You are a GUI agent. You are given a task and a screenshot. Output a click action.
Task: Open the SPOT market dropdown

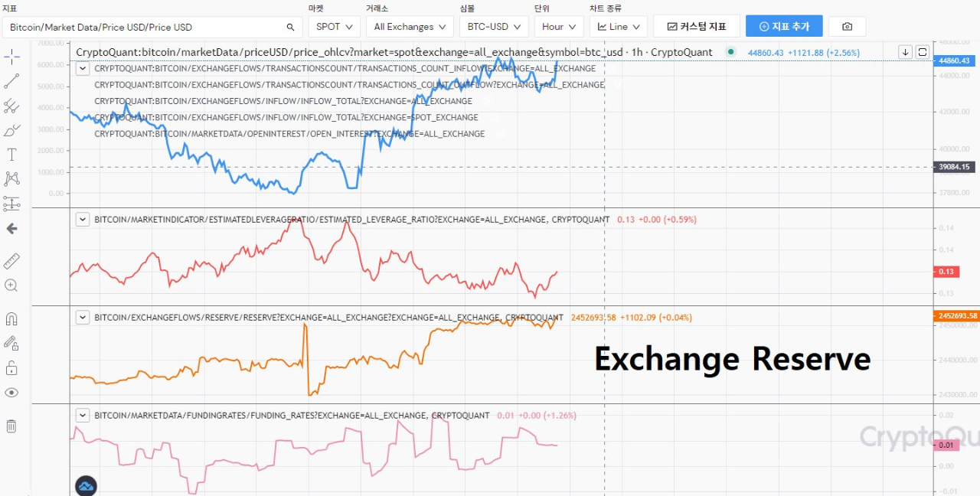click(334, 25)
